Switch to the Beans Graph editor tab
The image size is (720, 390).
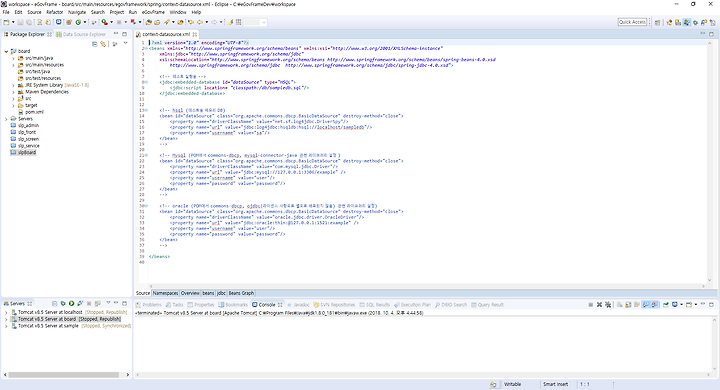click(241, 293)
